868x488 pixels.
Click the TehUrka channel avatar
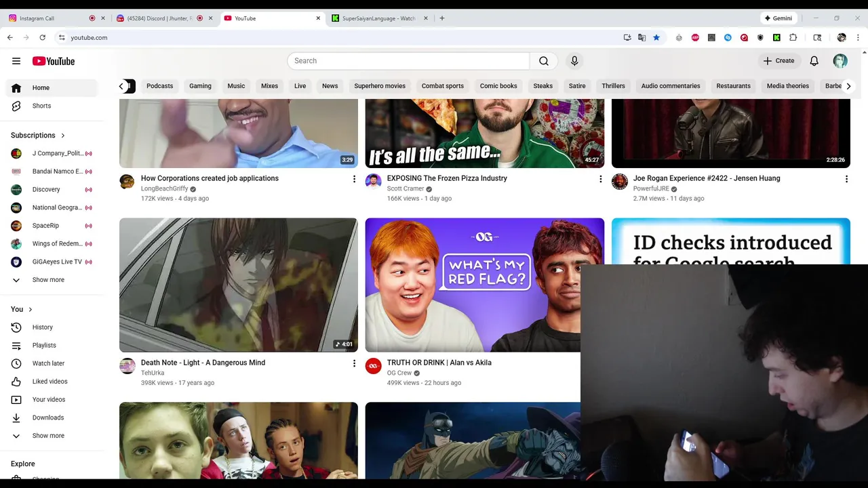127,366
